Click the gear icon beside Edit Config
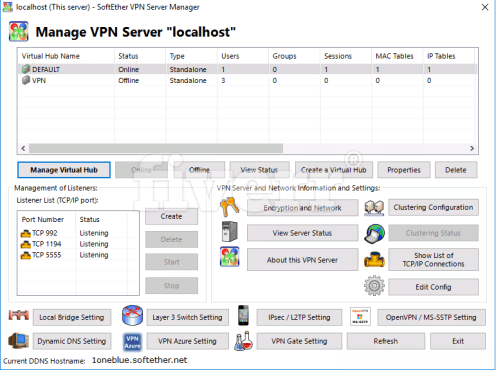The image size is (496, 370). [374, 286]
